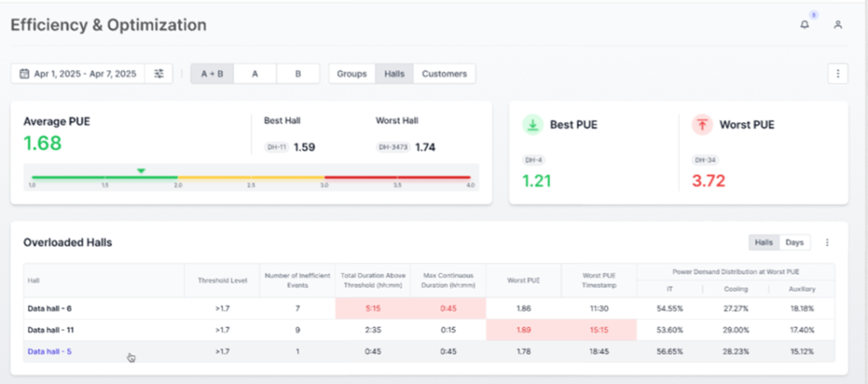Click the DH-4 badge under Best PUE
Viewport: 868px width, 384px height.
532,160
